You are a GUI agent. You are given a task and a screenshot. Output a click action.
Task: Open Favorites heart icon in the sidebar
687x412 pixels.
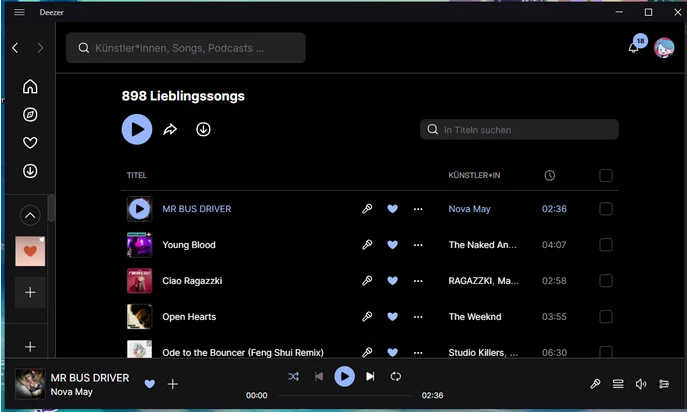(30, 142)
